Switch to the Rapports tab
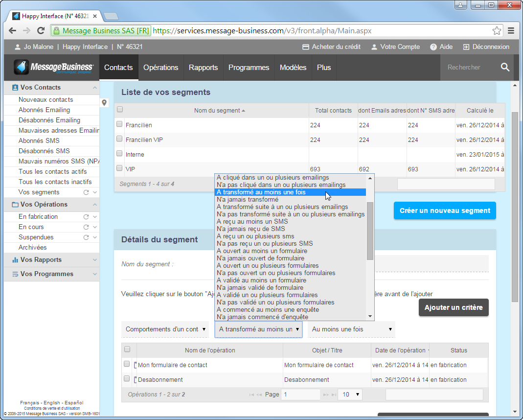 tap(203, 67)
